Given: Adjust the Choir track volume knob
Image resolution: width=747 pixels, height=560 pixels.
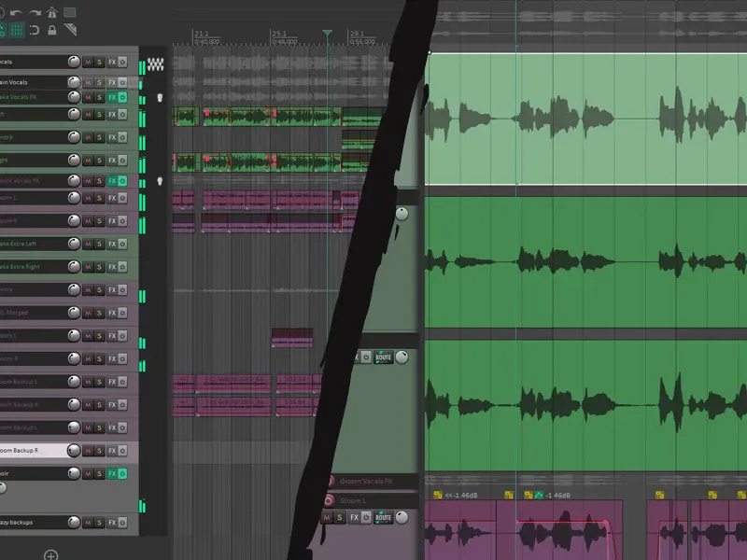Looking at the screenshot, I should tap(74, 473).
